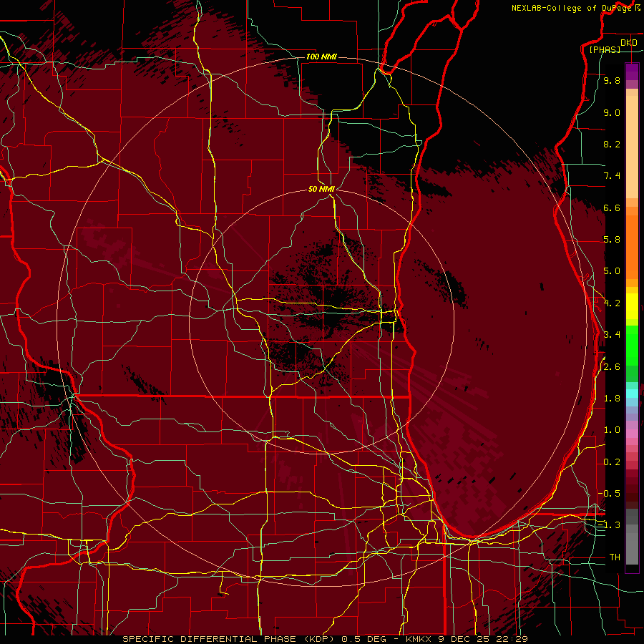Click the 50 NMI range ring label
Screen dimensions: 644x644
coord(321,189)
